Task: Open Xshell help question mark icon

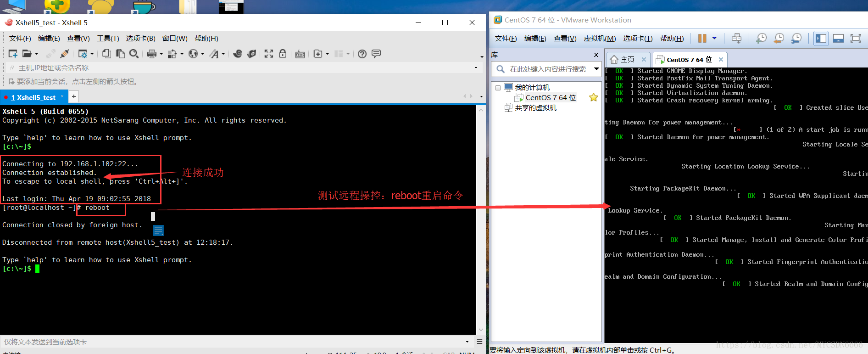Action: [x=362, y=54]
